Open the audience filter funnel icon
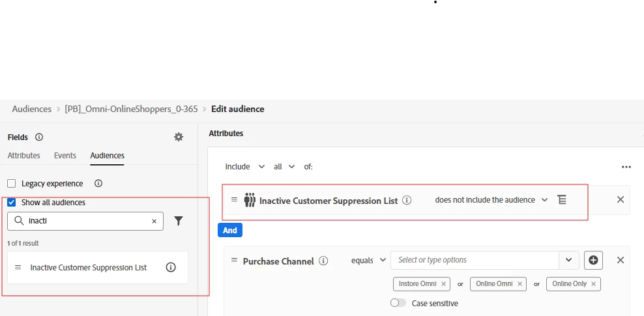The height and width of the screenshot is (316, 644). click(178, 222)
